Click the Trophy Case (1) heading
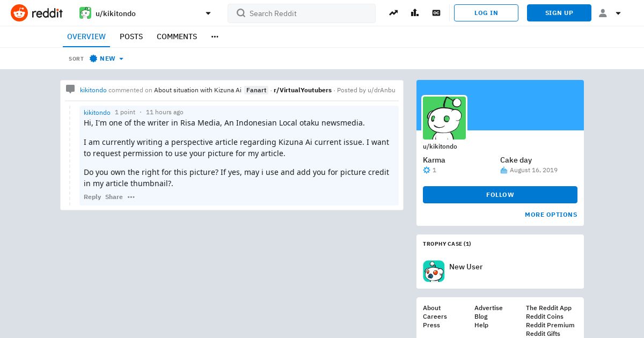This screenshot has width=644, height=338. pos(447,244)
